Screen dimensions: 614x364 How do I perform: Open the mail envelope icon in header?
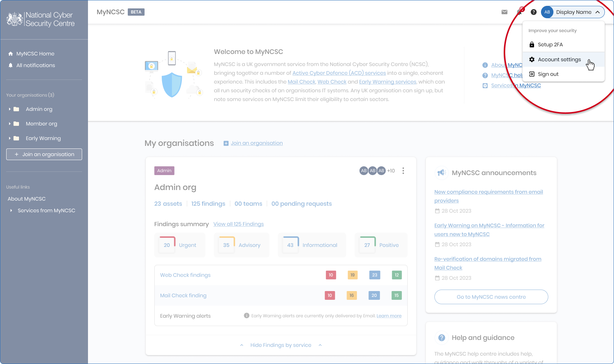(504, 12)
